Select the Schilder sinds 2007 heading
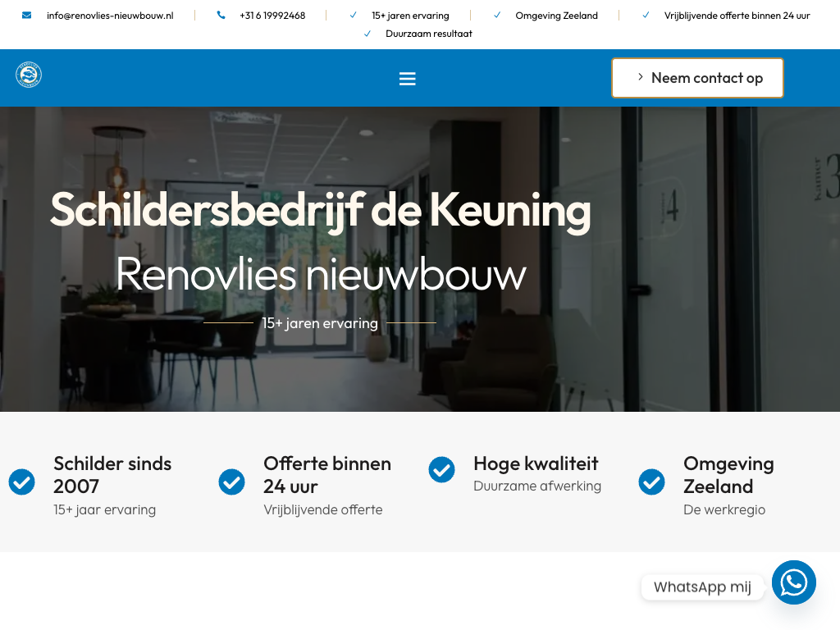This screenshot has width=840, height=630. click(112, 474)
